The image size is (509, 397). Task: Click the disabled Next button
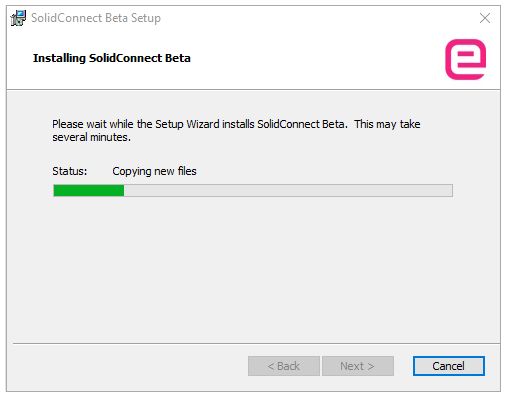coord(358,366)
